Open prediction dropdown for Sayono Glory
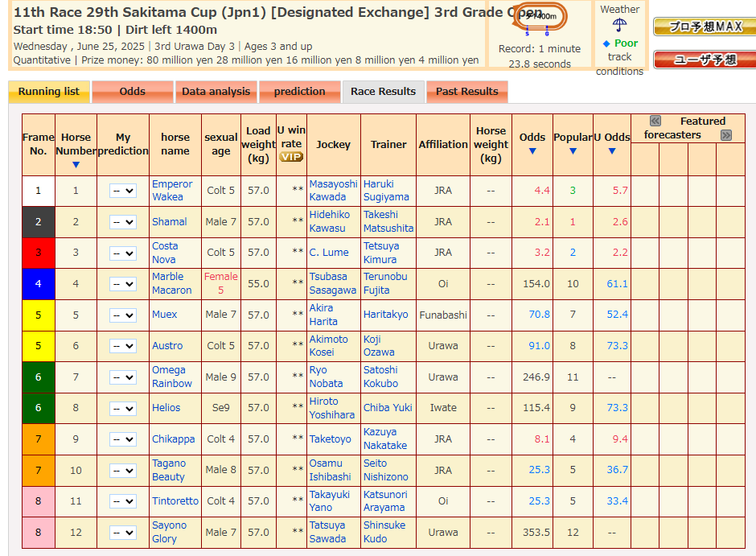This screenshot has width=756, height=556. tap(123, 533)
